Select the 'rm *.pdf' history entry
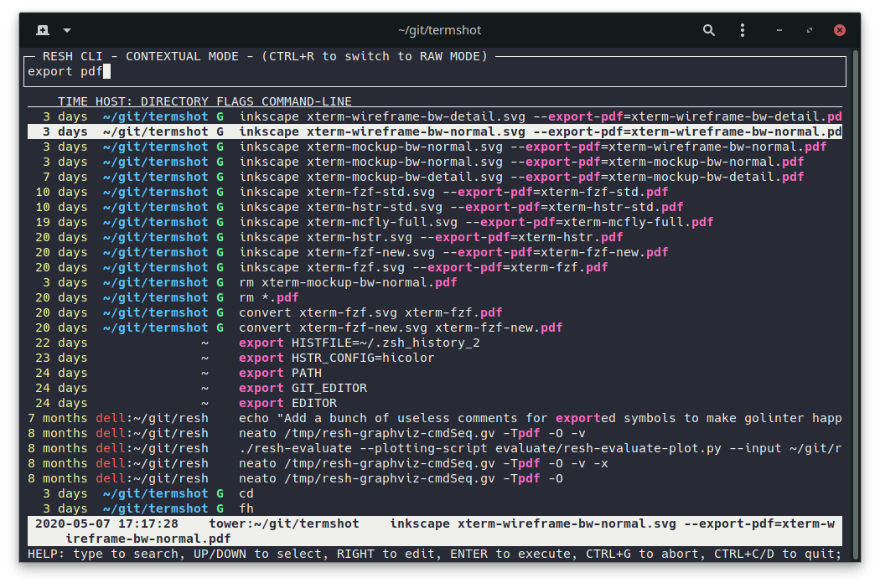 268,297
